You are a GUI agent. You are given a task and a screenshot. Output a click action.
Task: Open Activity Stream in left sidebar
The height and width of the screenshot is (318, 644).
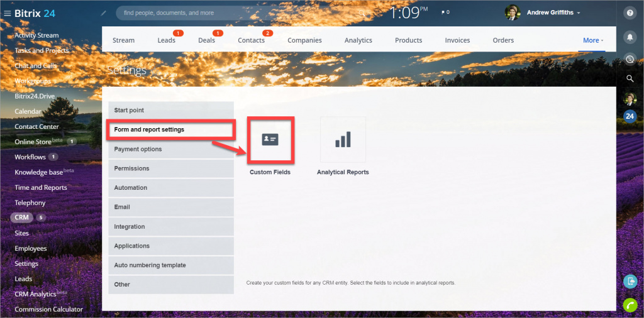click(36, 35)
